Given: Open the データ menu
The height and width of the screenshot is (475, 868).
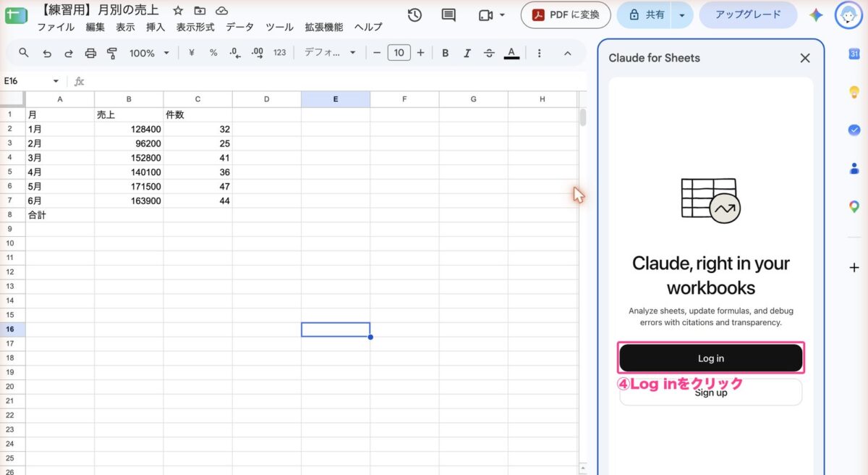Looking at the screenshot, I should pyautogui.click(x=240, y=28).
